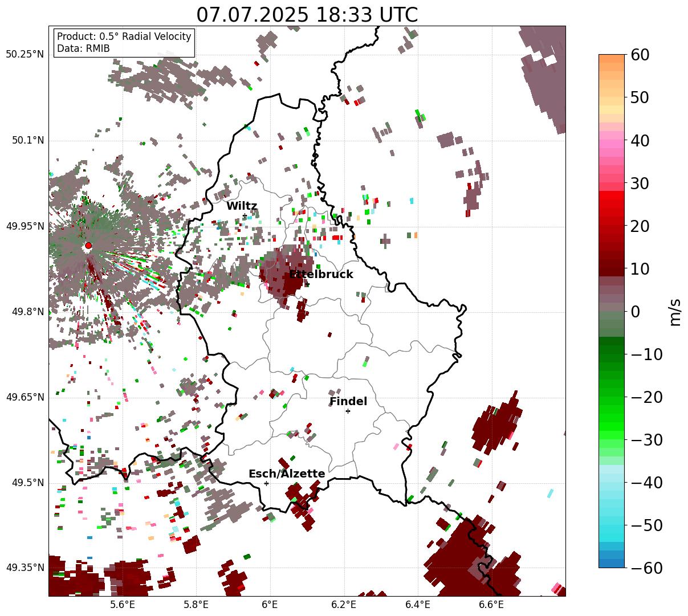
Task: Click the colorbar −20 tick label
Action: click(x=647, y=397)
